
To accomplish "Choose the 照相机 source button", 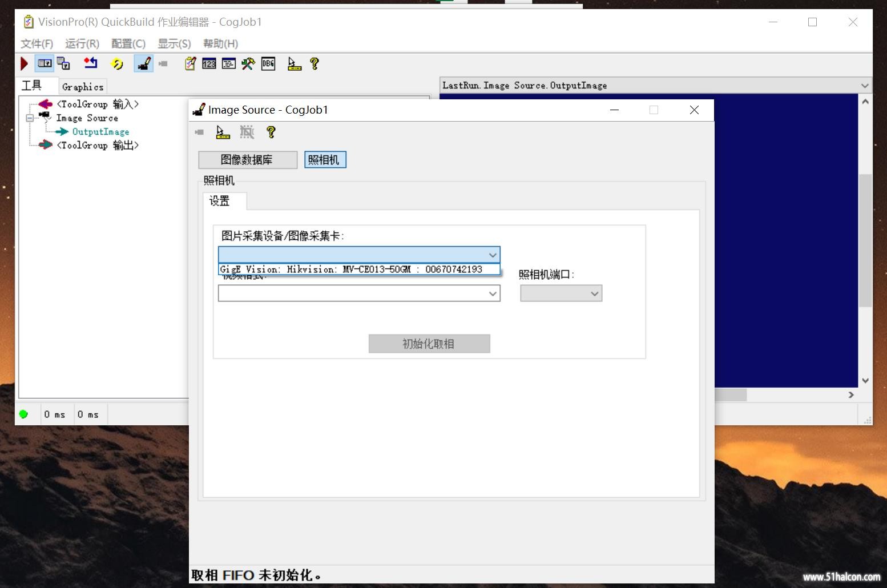I will [x=325, y=160].
